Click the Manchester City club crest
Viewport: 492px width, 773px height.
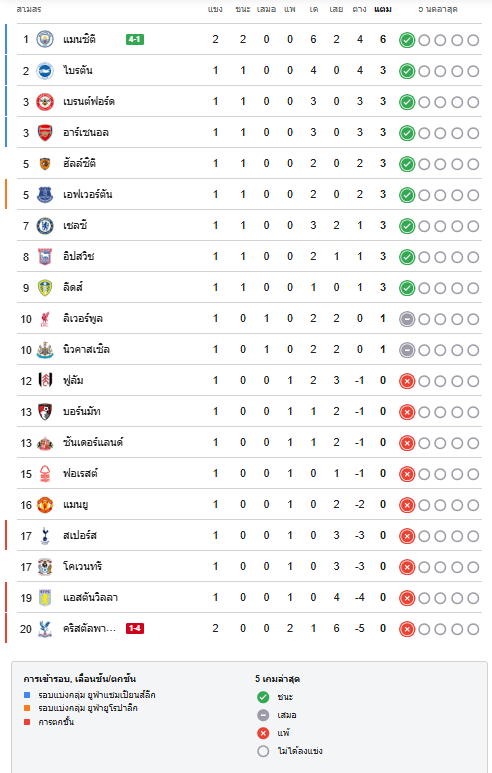pos(45,39)
